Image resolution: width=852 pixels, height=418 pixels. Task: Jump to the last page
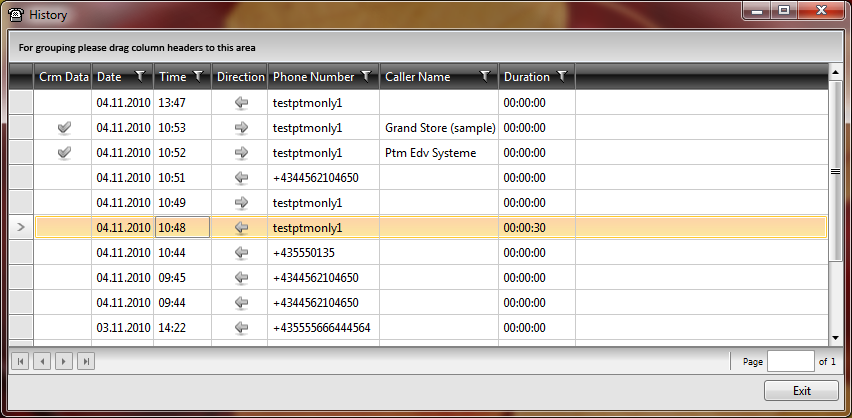pos(86,361)
